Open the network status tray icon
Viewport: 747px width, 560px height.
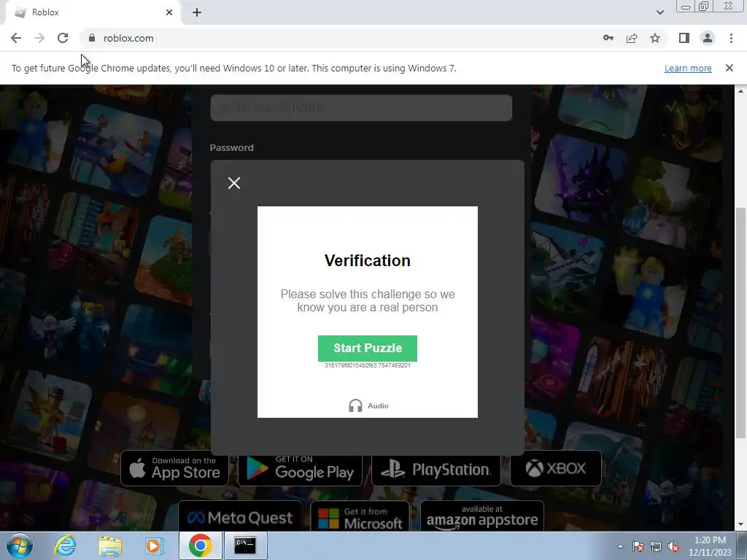656,546
